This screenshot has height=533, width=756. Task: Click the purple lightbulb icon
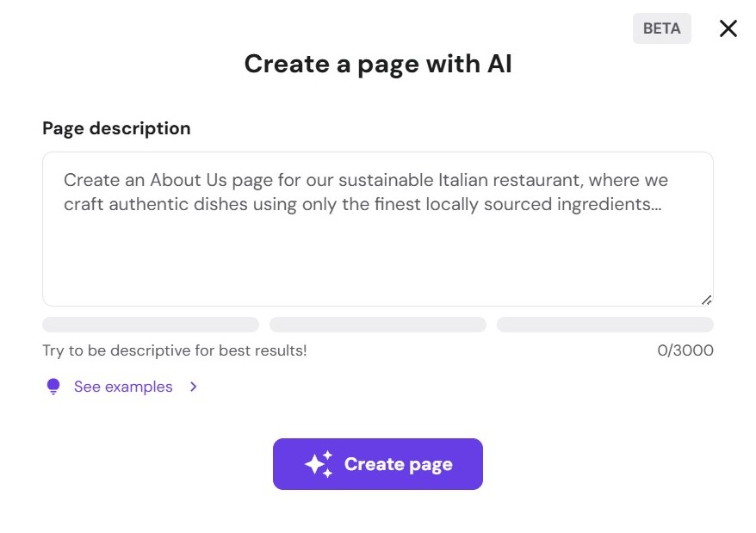pyautogui.click(x=53, y=386)
